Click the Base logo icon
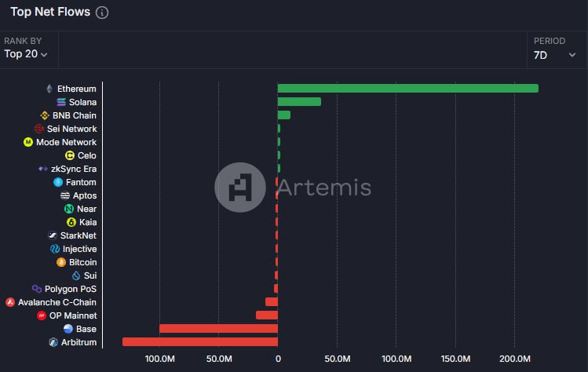Screen dimensions: 588x372 point(68,329)
